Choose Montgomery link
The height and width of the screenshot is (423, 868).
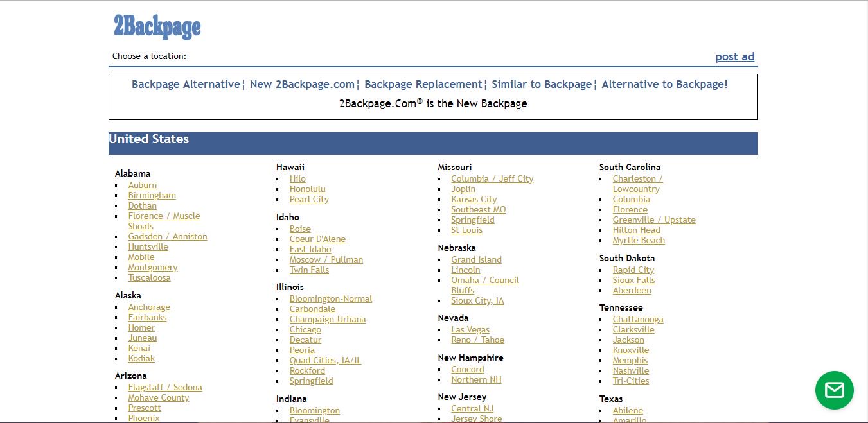click(x=153, y=267)
